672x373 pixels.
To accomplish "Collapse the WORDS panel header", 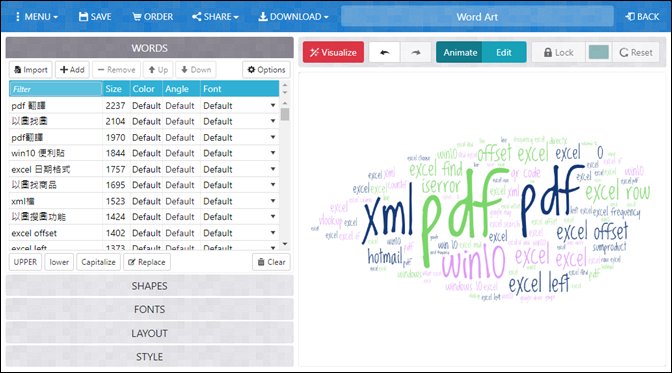I will [149, 48].
